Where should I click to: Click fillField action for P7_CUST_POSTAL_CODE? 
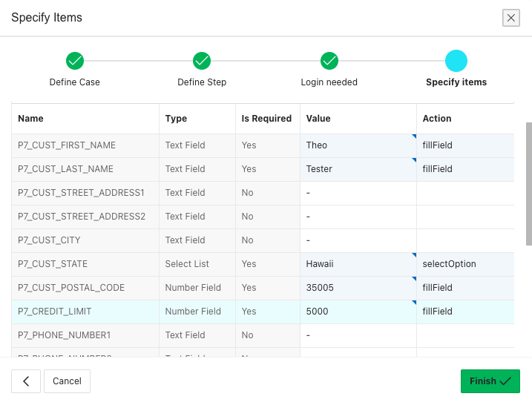465,288
